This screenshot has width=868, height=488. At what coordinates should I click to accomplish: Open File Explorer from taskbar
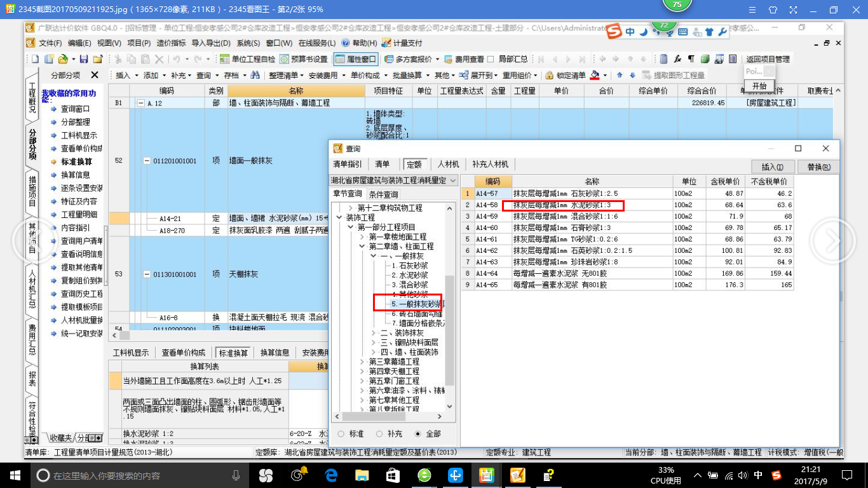pos(362,475)
